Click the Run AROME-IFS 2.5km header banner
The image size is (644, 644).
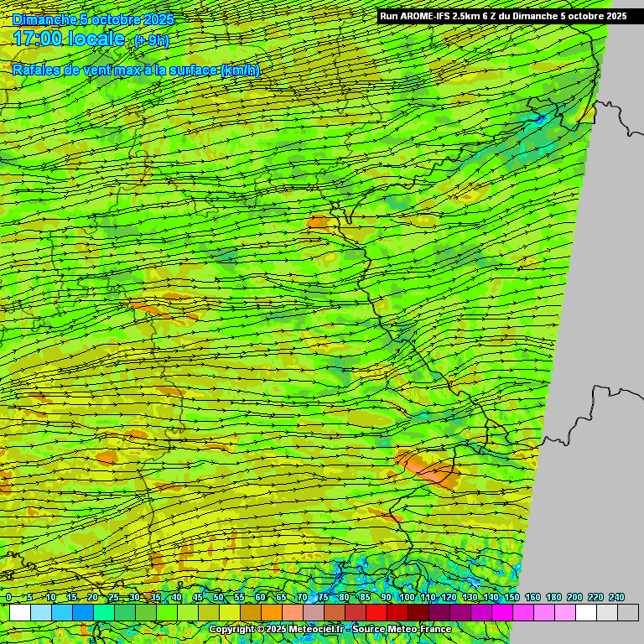point(503,15)
